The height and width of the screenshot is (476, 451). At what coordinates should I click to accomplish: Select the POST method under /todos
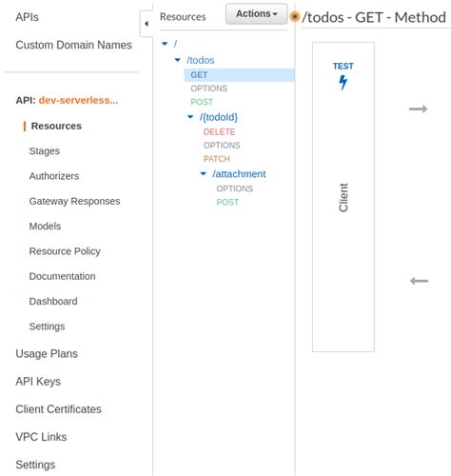pos(202,102)
